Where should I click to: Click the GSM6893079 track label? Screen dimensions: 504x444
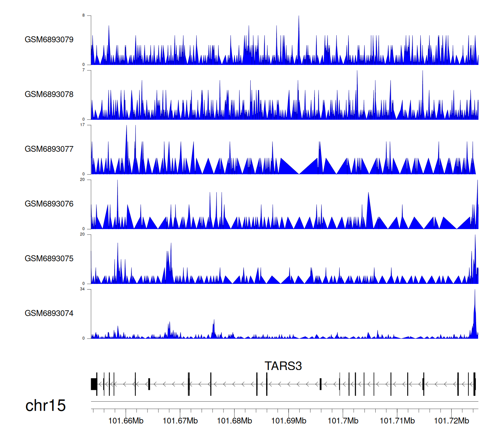[49, 40]
